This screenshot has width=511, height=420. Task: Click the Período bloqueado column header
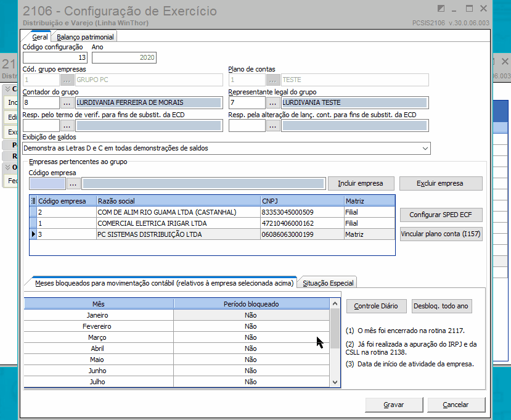251,304
